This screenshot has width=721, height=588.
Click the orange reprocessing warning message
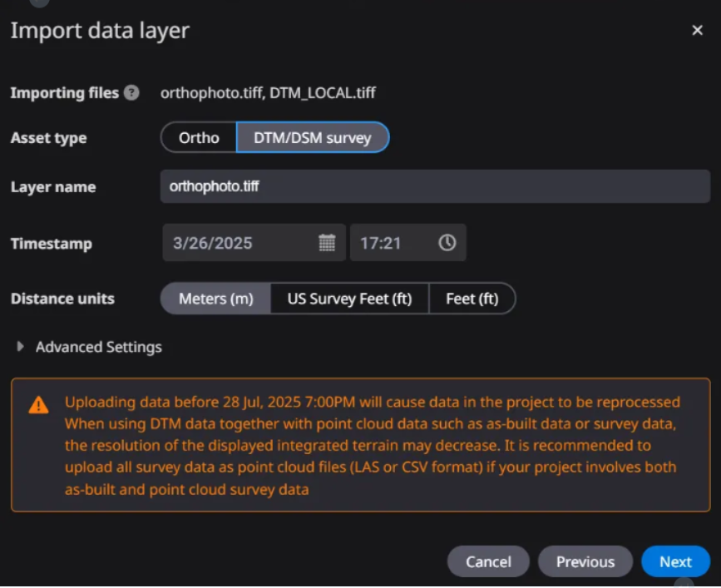pyautogui.click(x=372, y=446)
